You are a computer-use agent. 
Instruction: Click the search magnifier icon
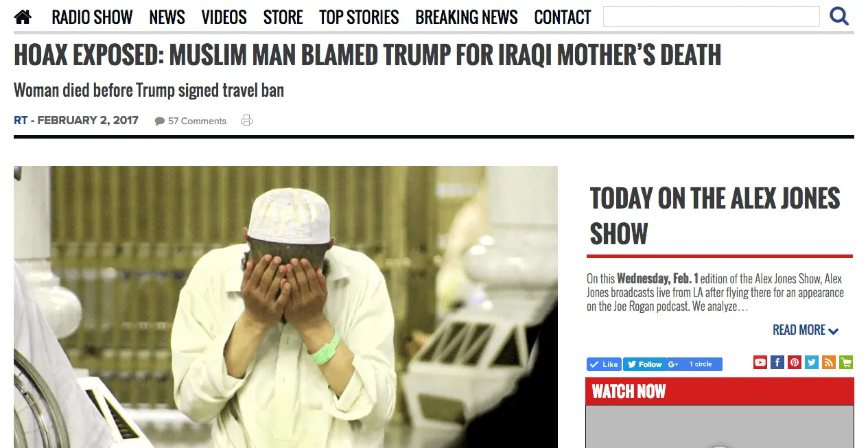[839, 16]
